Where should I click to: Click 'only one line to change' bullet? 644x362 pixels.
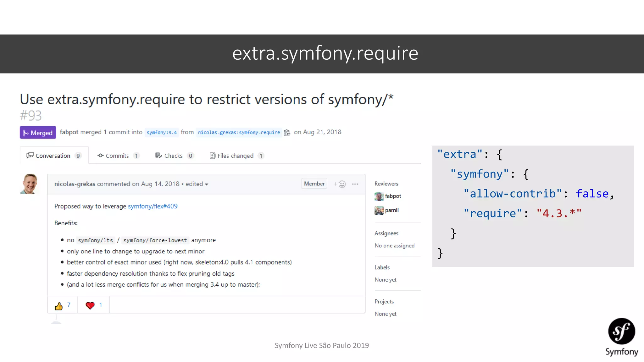coord(136,251)
